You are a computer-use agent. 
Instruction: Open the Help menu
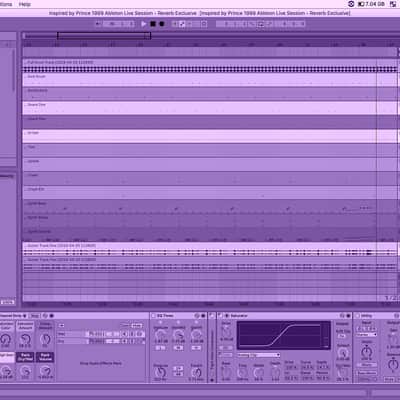tap(25, 4)
